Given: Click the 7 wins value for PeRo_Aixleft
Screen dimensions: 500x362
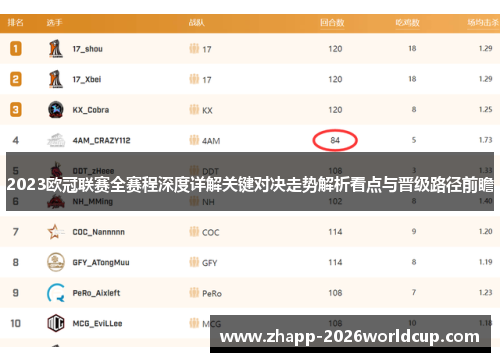Looking at the screenshot, I should point(414,292).
